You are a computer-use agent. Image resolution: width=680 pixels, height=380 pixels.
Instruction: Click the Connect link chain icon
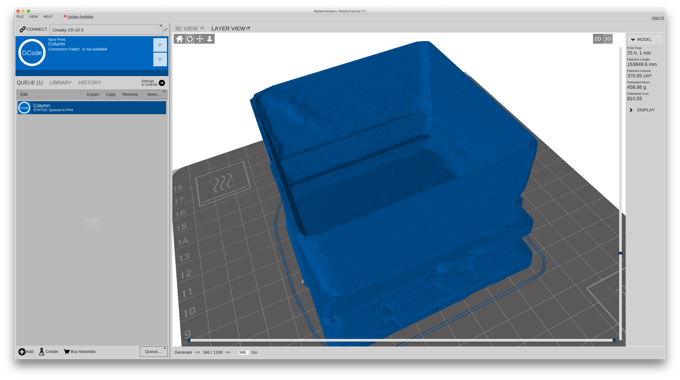pyautogui.click(x=22, y=29)
